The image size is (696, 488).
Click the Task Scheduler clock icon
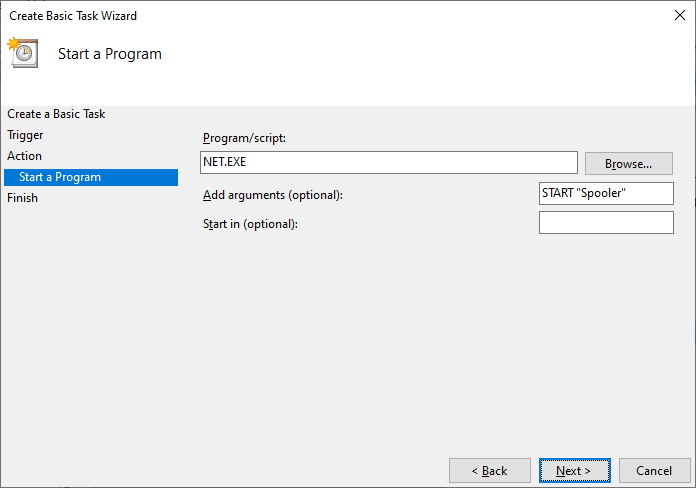click(23, 53)
